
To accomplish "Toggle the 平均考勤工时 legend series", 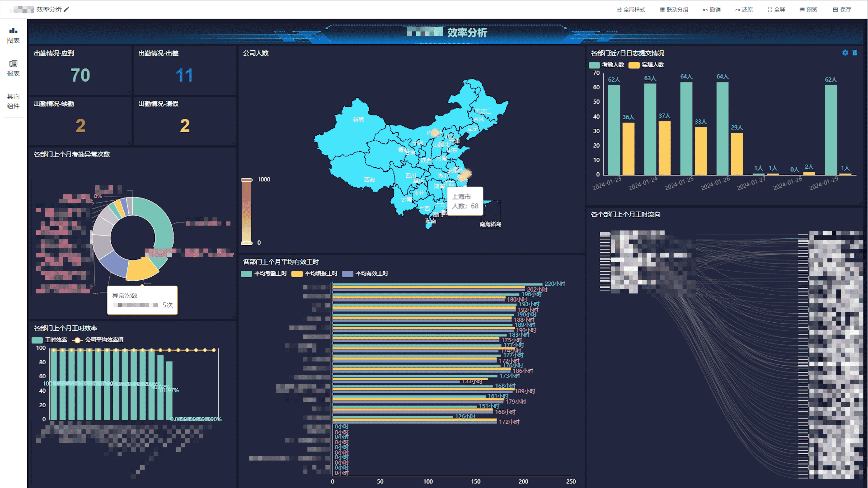I will coord(264,273).
